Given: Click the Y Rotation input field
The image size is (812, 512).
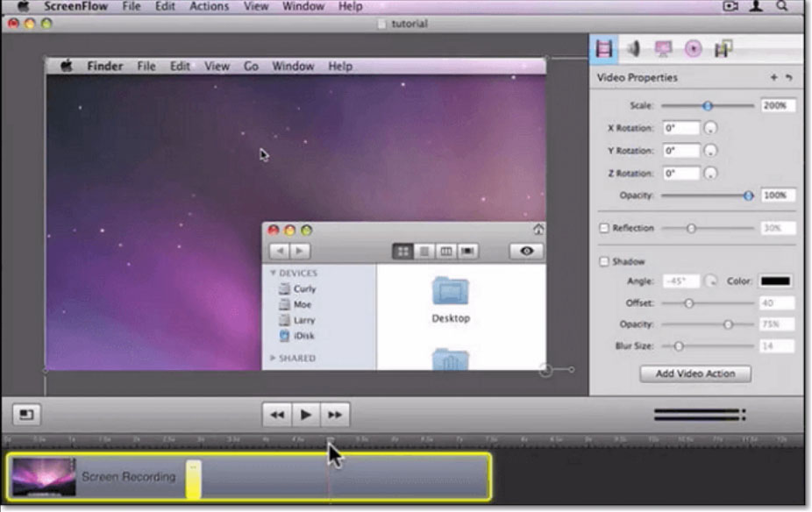Looking at the screenshot, I should pos(681,151).
